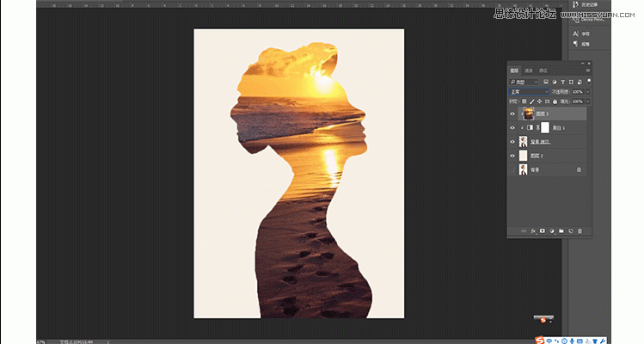
Task: Toggle visibility of the 黑白 1 adjustment layer
Action: click(x=512, y=127)
